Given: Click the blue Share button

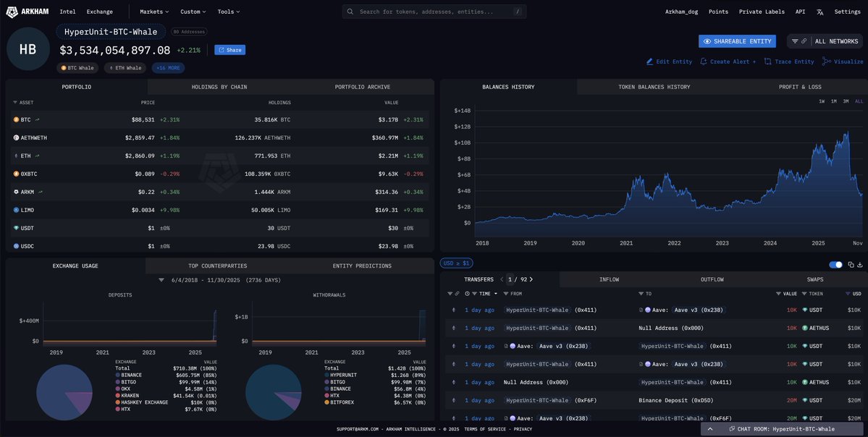Looking at the screenshot, I should 229,50.
